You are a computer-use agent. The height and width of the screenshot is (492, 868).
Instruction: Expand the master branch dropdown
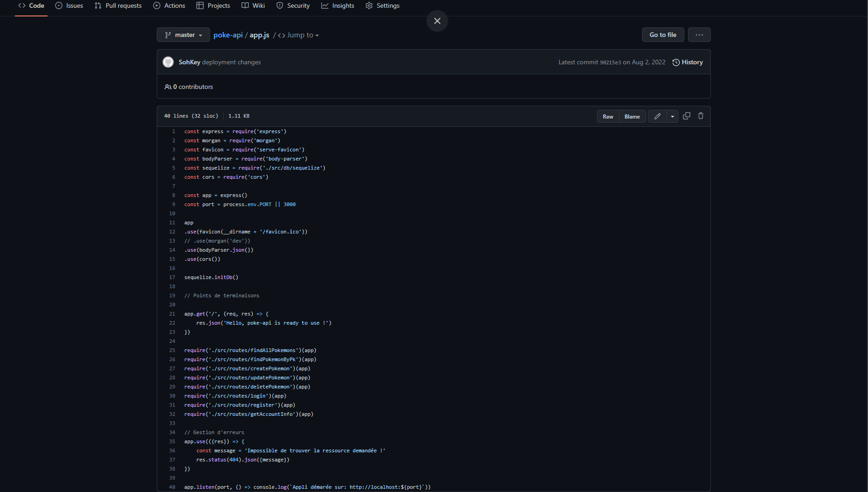[x=183, y=35]
